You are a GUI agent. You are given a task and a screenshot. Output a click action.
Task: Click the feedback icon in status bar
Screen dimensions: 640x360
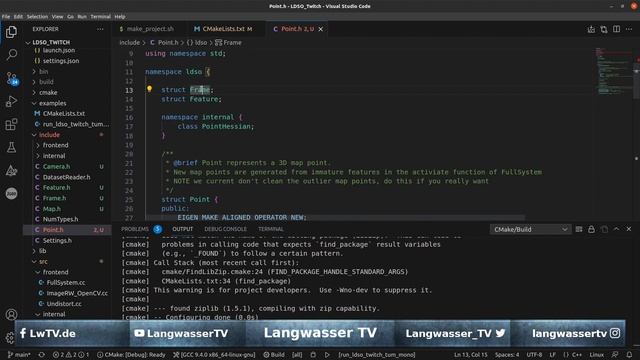615,355
